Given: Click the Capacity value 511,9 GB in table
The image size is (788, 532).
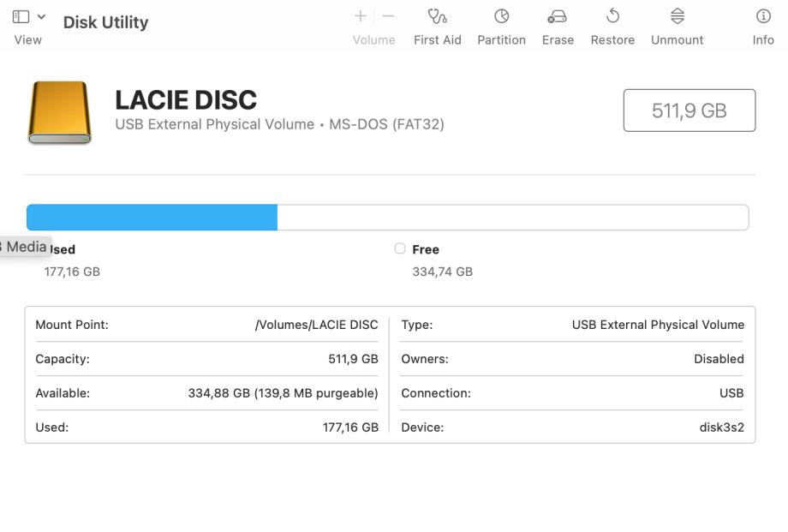Looking at the screenshot, I should pos(353,359).
